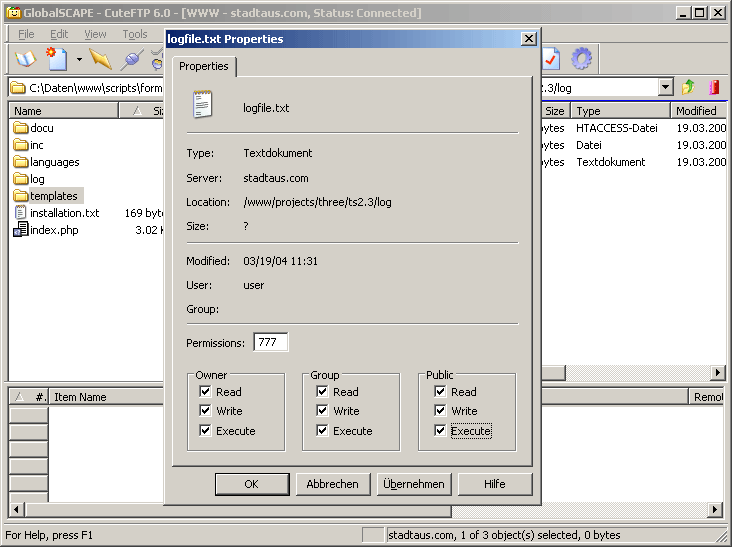Click the Hilfe button
Viewport: 732px width, 547px height.
495,484
